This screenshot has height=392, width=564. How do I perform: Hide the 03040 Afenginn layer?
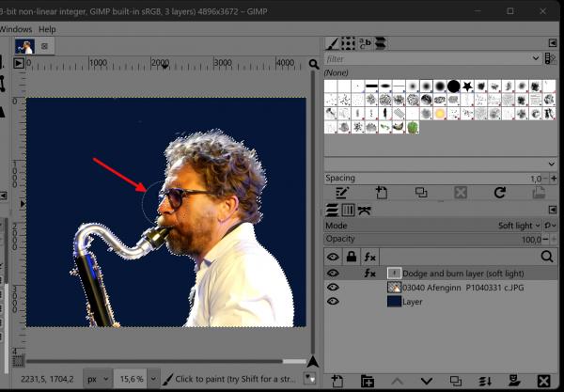point(333,287)
